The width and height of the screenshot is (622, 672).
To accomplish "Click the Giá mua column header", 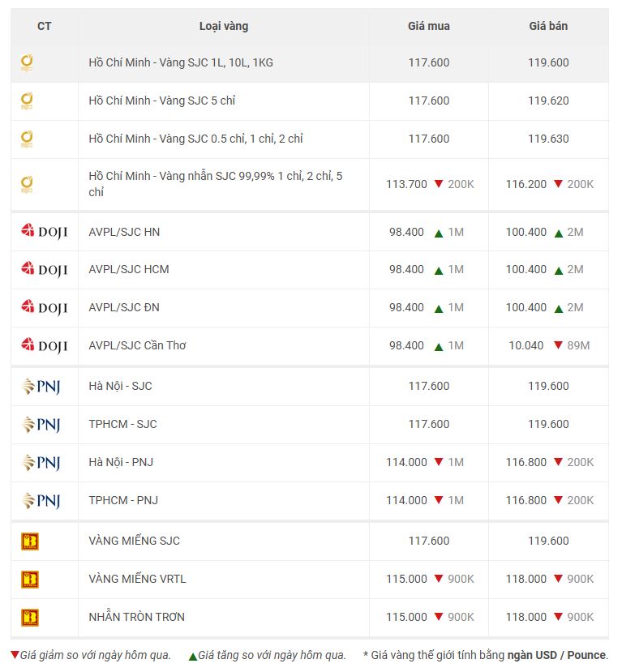I will (429, 26).
